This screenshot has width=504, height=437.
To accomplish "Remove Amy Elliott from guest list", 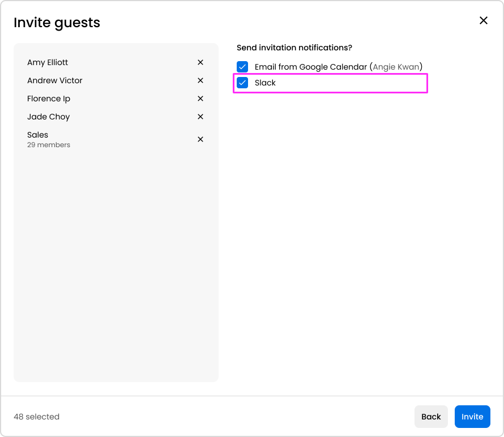I will tap(200, 62).
